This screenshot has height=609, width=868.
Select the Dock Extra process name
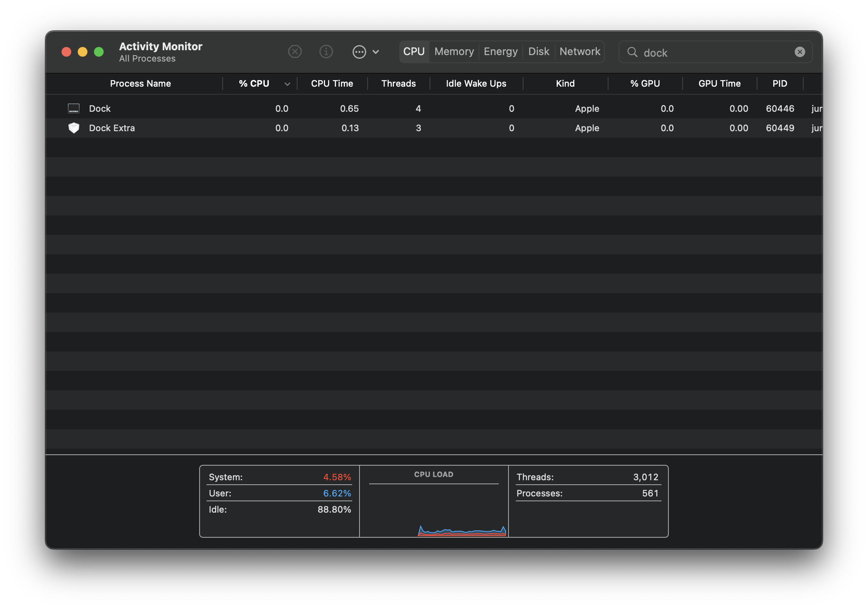click(x=112, y=128)
